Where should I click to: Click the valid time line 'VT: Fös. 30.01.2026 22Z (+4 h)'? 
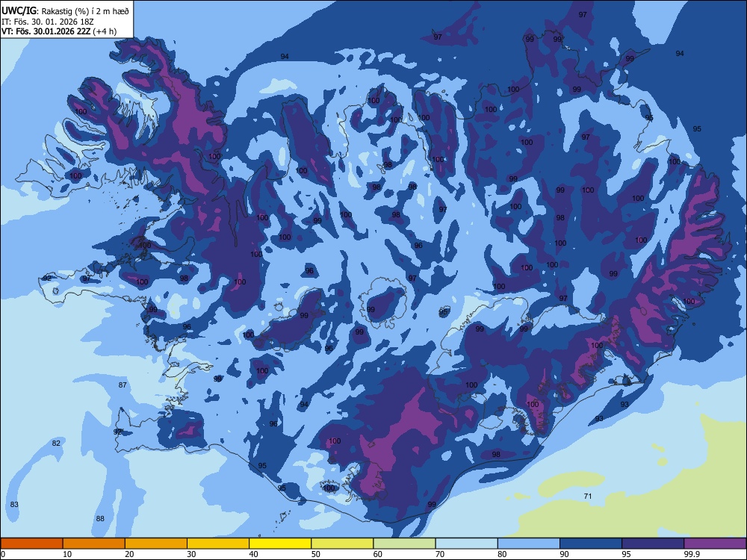pos(59,31)
